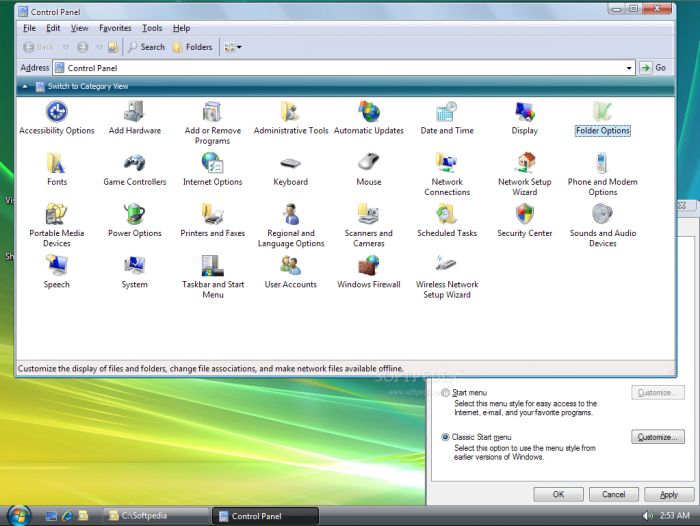The image size is (700, 526).
Task: Open the File menu
Action: [29, 28]
